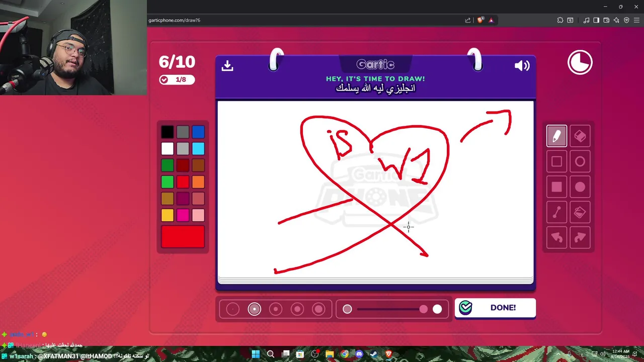Choose the empty rectangle shape tool
Viewport: 644px width, 362px height.
point(556,161)
